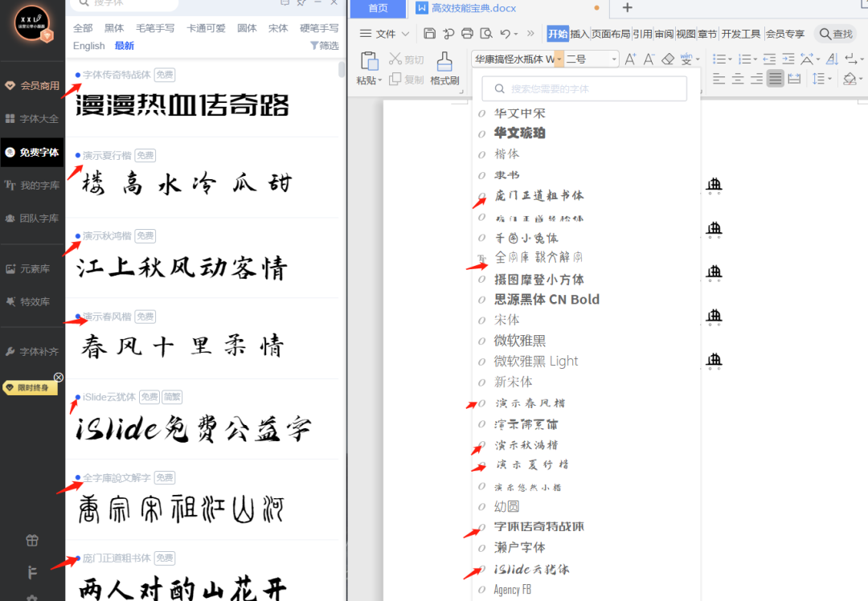This screenshot has width=868, height=601.
Task: Select the 演示夏行楷 font preview card
Action: (x=203, y=177)
